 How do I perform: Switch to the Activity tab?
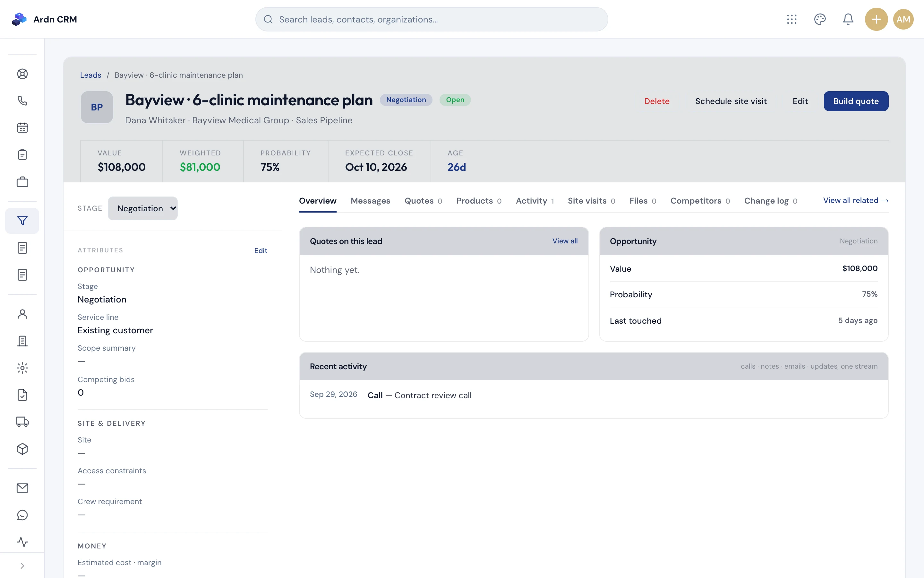535,201
